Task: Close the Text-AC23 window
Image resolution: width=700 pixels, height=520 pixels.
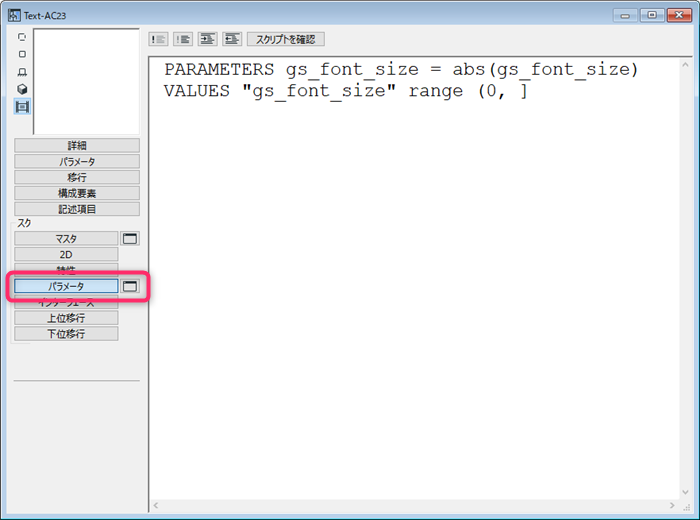Action: click(x=679, y=16)
